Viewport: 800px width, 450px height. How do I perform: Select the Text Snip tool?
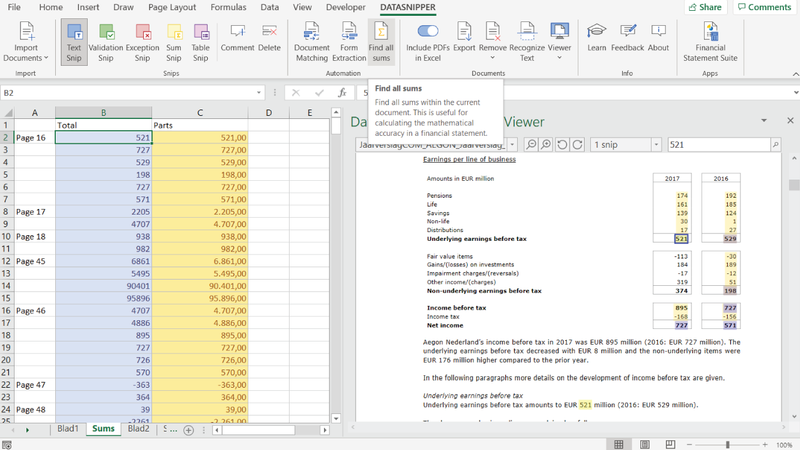(73, 40)
